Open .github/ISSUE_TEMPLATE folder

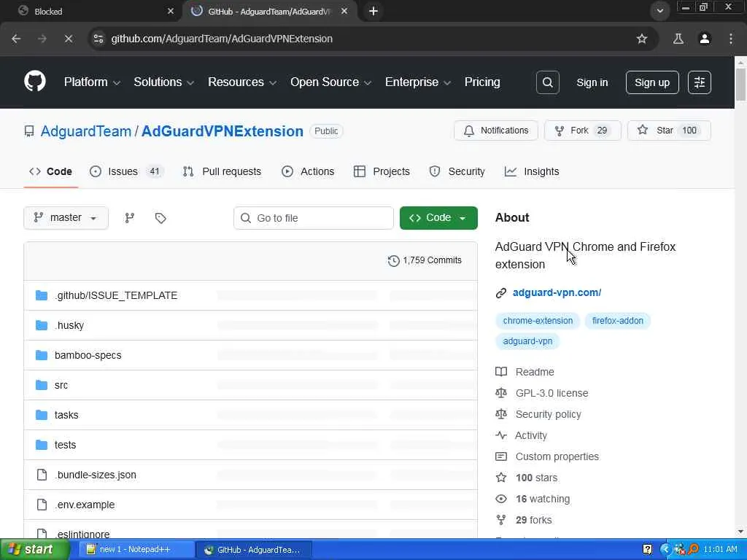(116, 295)
